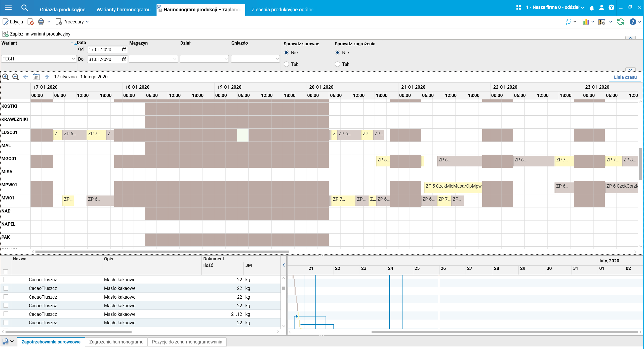Click the printer icon

pos(41,22)
